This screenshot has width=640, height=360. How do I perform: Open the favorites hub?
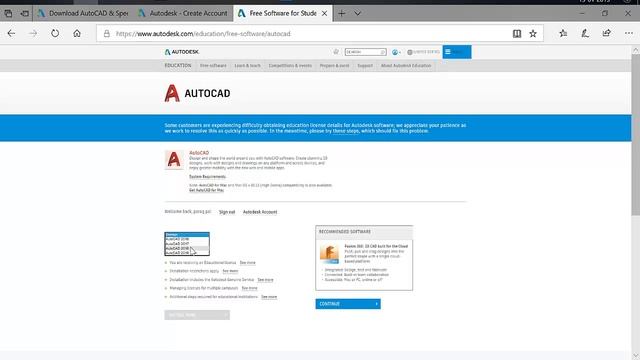coord(563,33)
